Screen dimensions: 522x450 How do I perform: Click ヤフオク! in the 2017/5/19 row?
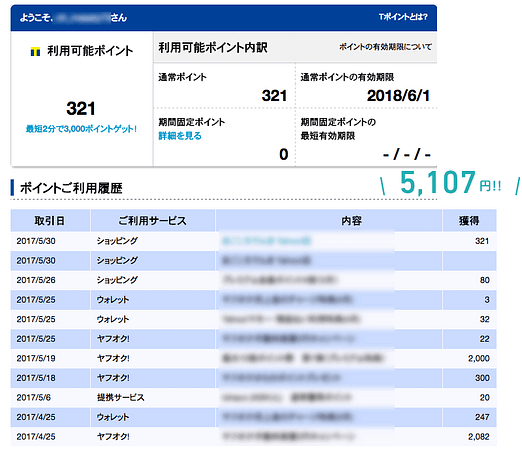[113, 358]
